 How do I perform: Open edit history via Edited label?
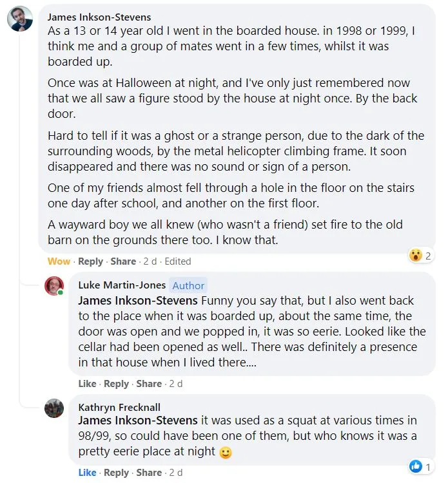178,261
